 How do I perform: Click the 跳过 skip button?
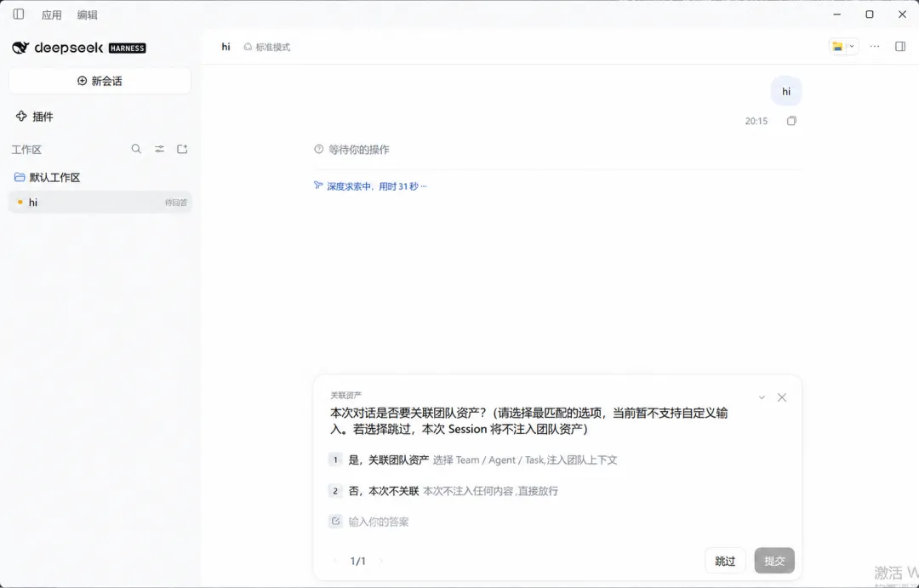point(725,561)
